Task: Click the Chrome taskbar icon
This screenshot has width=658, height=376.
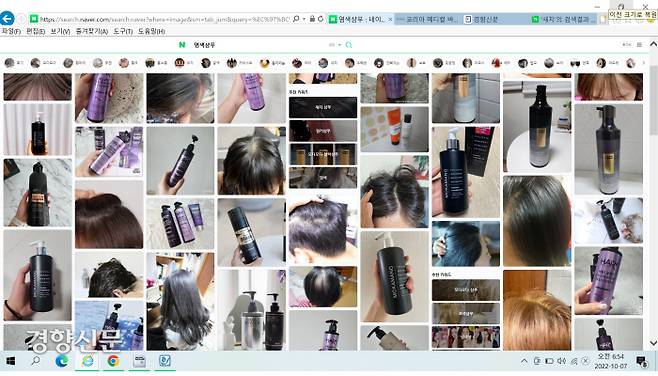Action: [x=113, y=361]
